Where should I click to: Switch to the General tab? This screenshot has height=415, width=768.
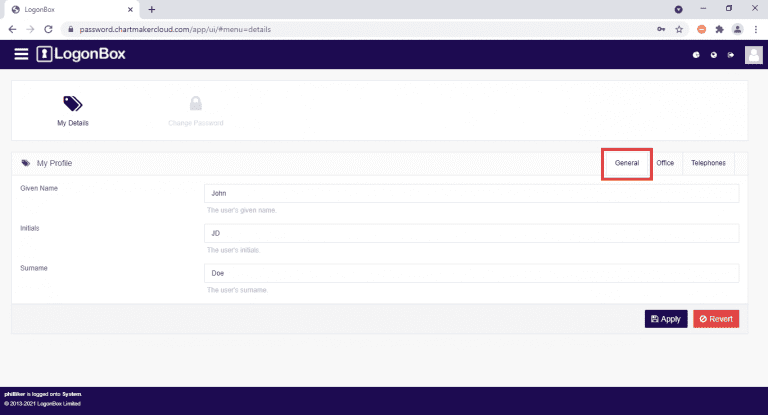[627, 163]
